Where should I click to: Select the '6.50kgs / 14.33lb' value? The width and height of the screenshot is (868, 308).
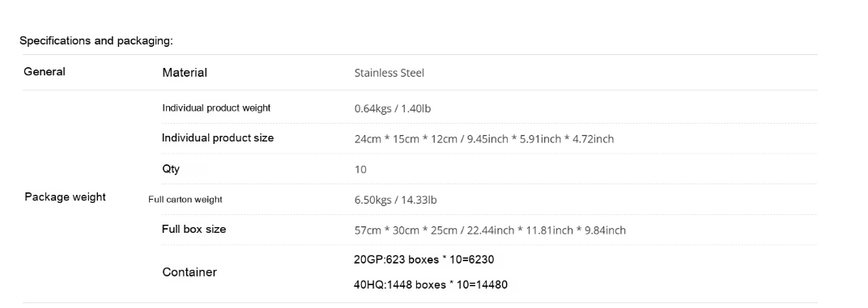(x=395, y=200)
